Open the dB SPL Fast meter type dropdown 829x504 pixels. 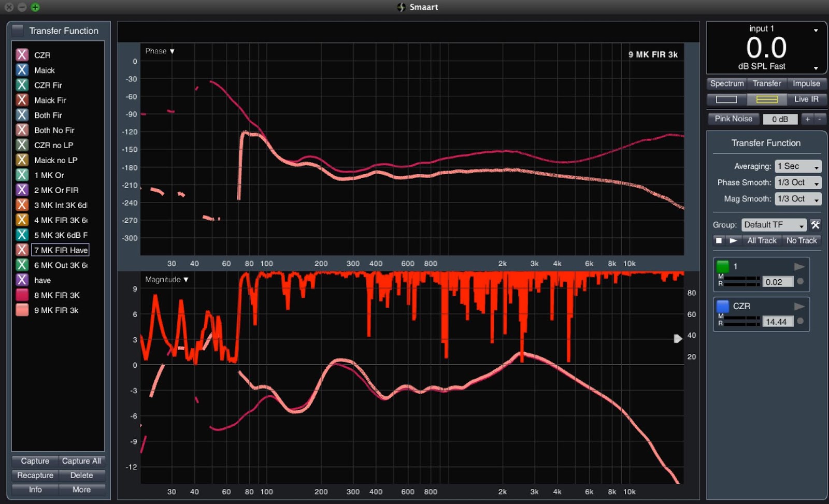(x=816, y=68)
